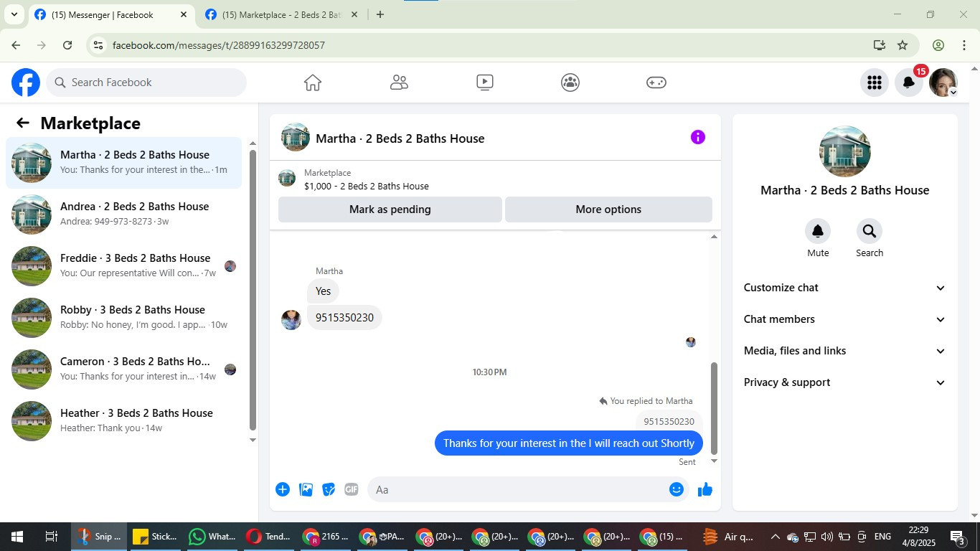Screen dimensions: 980x551
Task: Choose a sticker icon
Action: [x=329, y=489]
